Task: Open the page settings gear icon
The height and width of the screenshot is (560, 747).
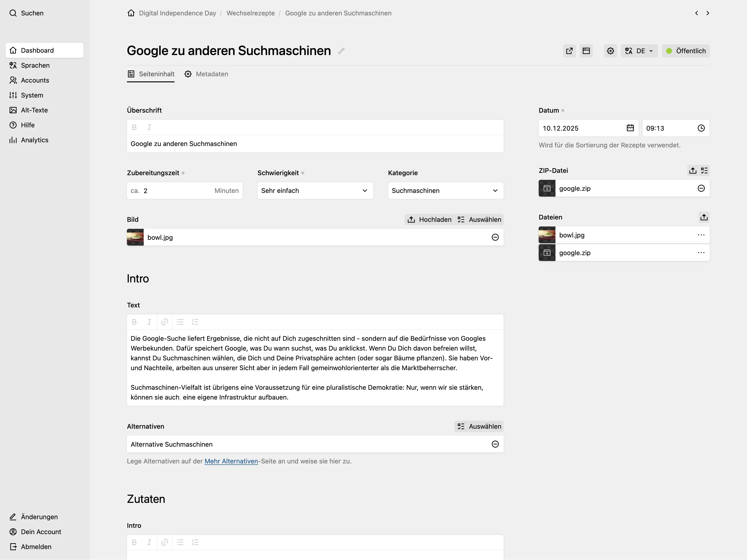Action: [610, 51]
